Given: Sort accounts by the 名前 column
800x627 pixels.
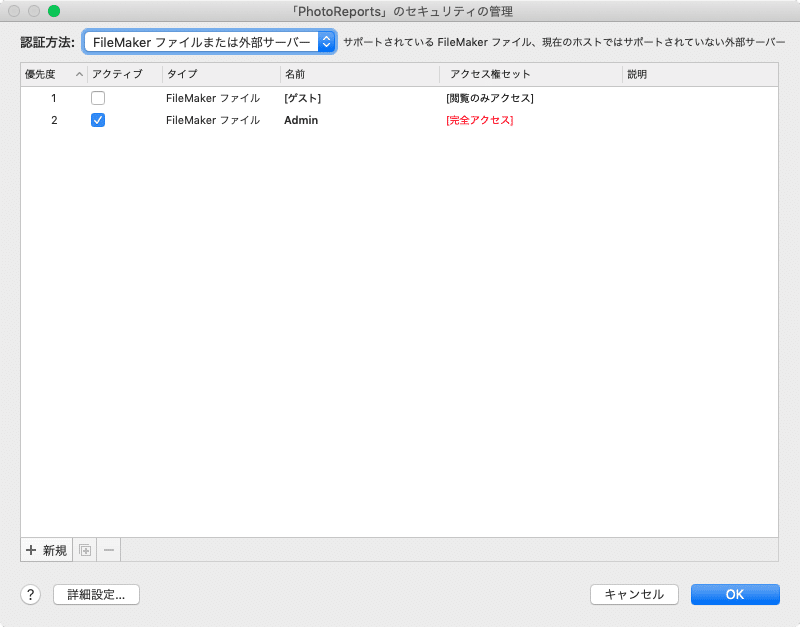Looking at the screenshot, I should pos(290,74).
